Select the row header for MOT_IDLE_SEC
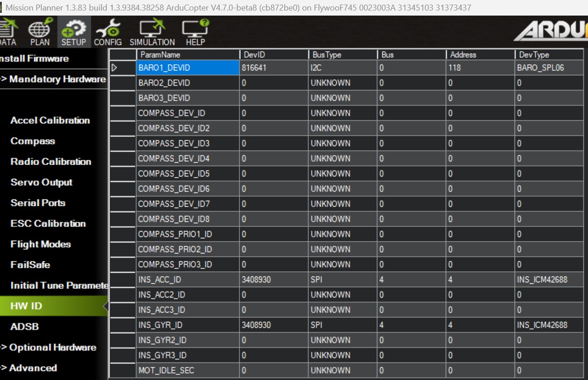The image size is (588, 380). pyautogui.click(x=122, y=370)
